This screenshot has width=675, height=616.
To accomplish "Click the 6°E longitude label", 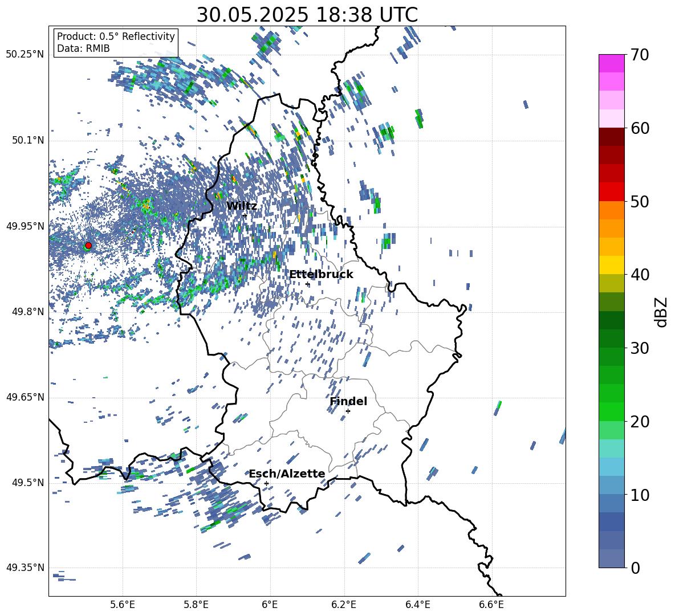I will (x=270, y=605).
